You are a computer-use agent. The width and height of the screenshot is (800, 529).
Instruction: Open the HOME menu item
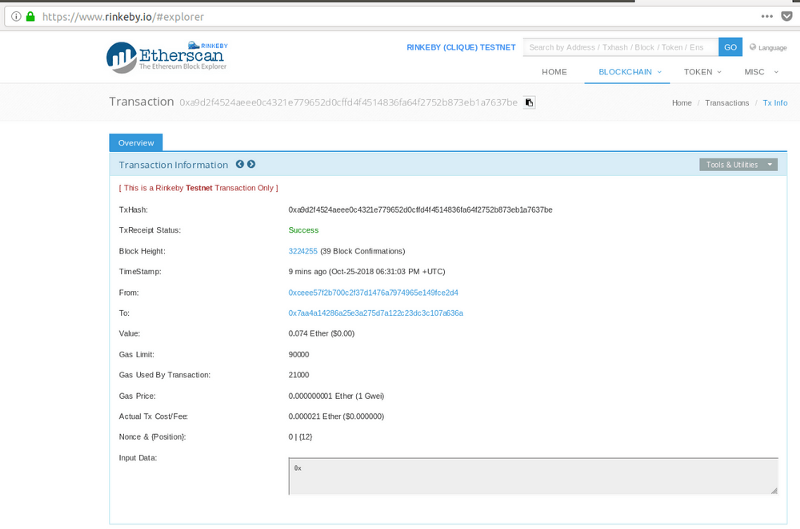554,72
